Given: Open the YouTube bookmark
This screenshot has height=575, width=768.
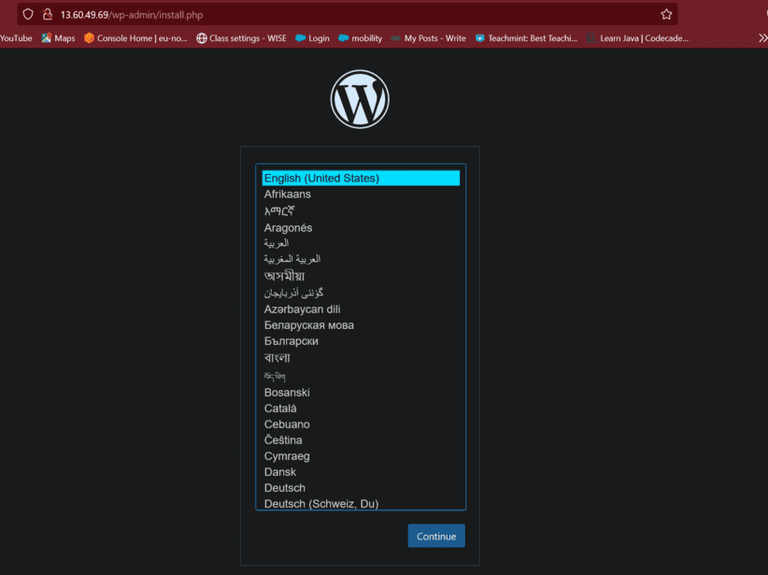Looking at the screenshot, I should click(x=16, y=38).
